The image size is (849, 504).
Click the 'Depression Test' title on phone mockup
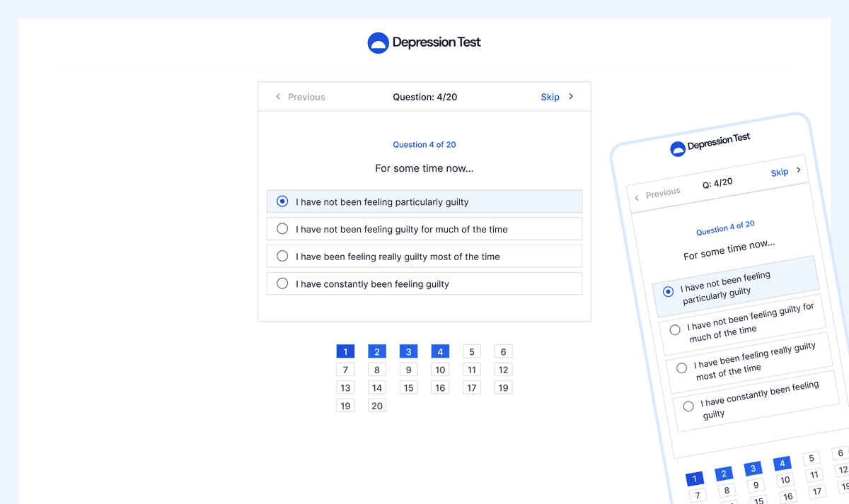point(719,141)
